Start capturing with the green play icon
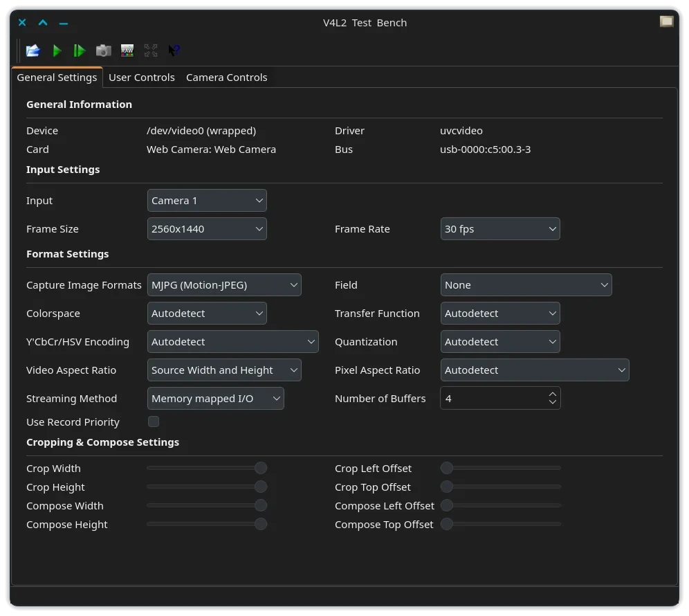Viewport: 689px width, 616px height. tap(57, 51)
